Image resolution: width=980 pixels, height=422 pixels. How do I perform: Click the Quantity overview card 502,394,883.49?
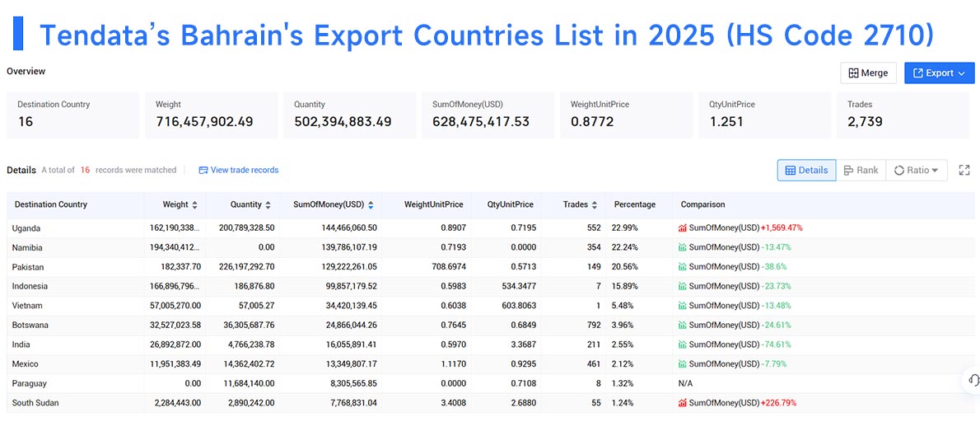(x=350, y=115)
